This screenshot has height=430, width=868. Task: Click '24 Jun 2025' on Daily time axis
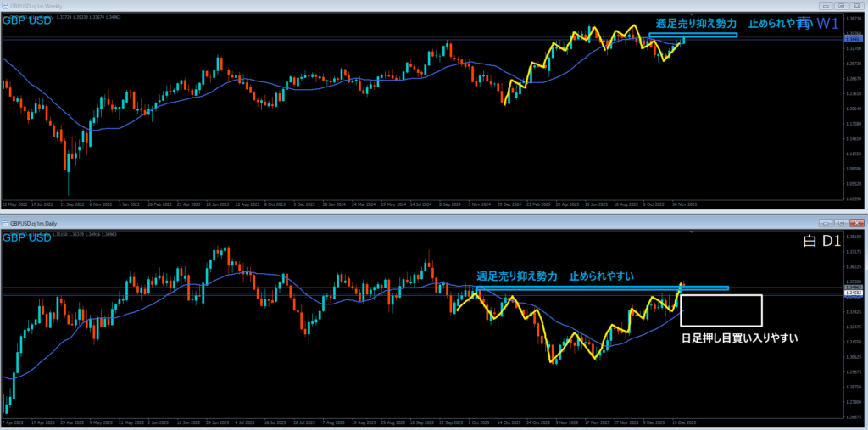tap(220, 423)
